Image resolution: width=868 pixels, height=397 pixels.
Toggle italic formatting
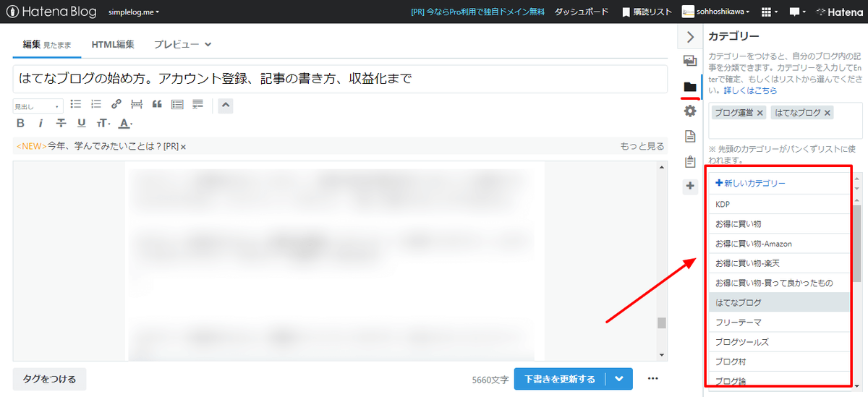tap(41, 123)
